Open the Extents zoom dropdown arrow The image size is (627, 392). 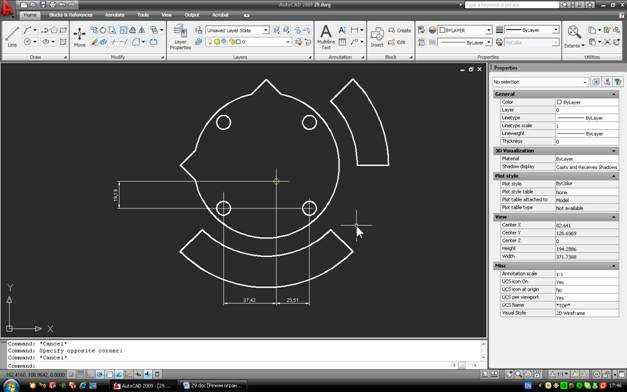click(x=583, y=46)
